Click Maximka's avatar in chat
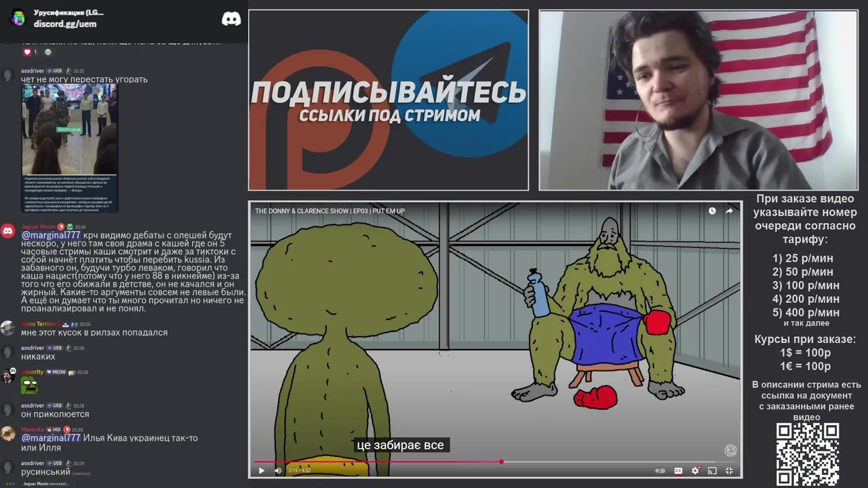The height and width of the screenshot is (488, 868). [x=8, y=434]
